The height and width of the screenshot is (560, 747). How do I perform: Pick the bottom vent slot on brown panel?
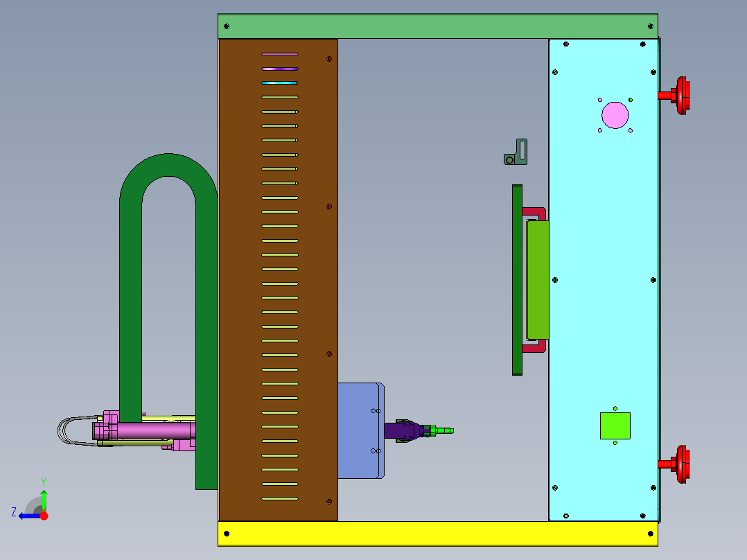280,498
